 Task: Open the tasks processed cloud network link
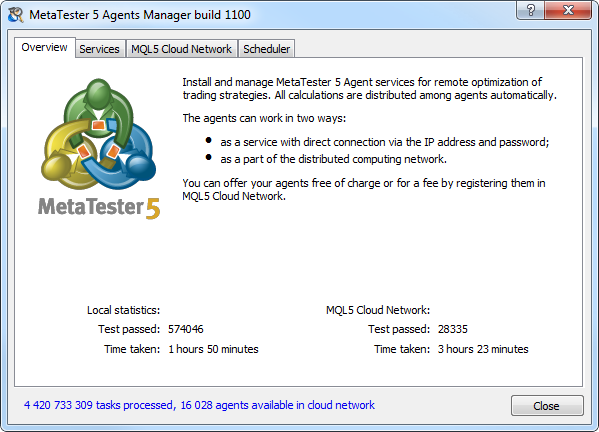tap(199, 405)
